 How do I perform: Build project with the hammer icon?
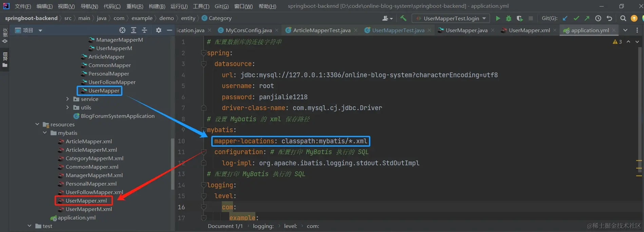click(403, 18)
